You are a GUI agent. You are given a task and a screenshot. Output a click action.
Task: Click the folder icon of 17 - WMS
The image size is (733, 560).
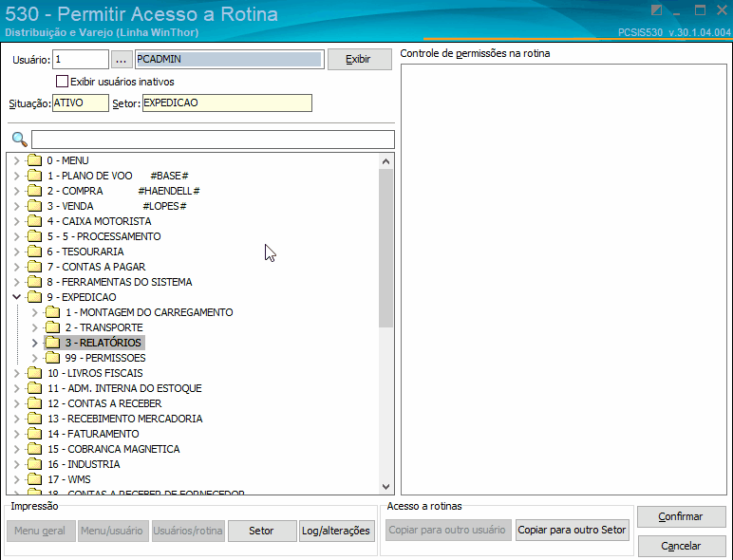point(34,479)
